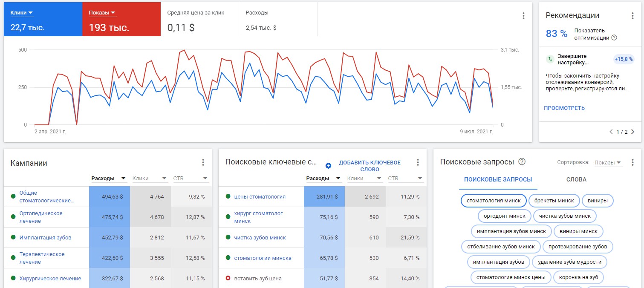Image resolution: width=644 pixels, height=288 pixels.
Task: Open Расходы column dropdown in keywords card
Action: (x=323, y=178)
